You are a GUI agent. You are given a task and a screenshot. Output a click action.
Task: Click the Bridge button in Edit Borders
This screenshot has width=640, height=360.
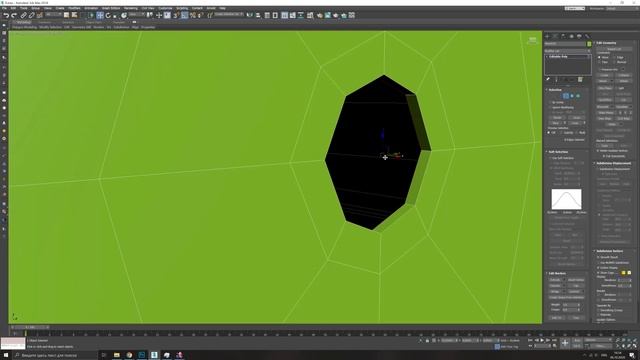(x=555, y=291)
